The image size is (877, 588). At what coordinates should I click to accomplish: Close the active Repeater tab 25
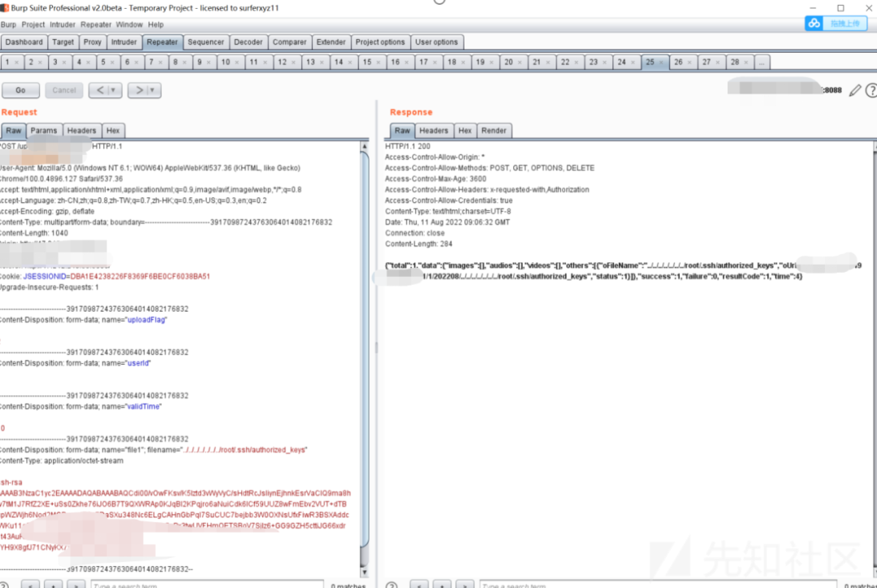point(661,63)
